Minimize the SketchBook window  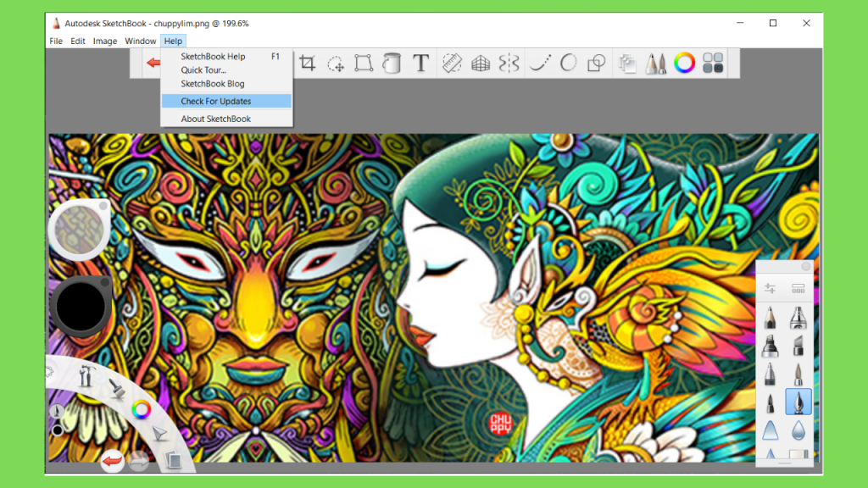739,23
